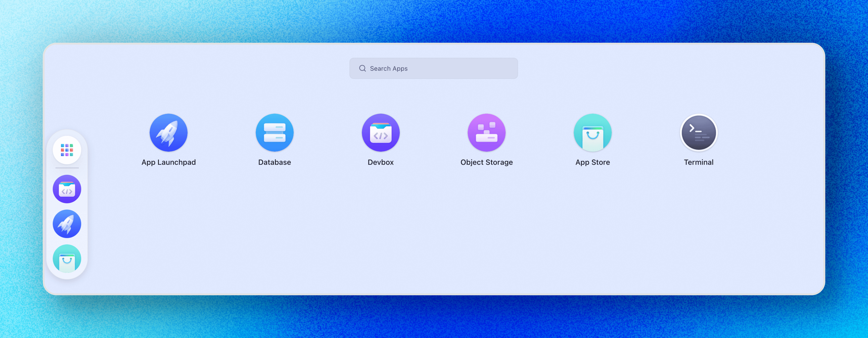The width and height of the screenshot is (868, 338).
Task: Open the shopping bag App Store icon in dock
Action: [x=67, y=258]
